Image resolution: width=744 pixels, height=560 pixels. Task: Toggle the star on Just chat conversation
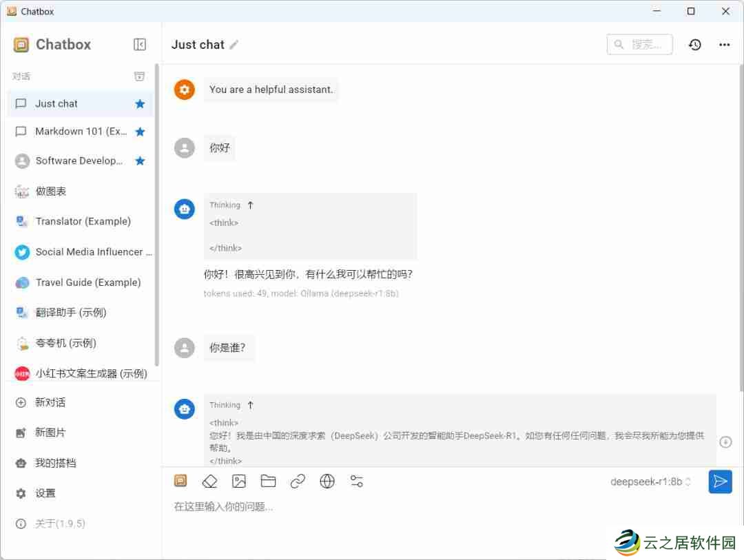[140, 103]
